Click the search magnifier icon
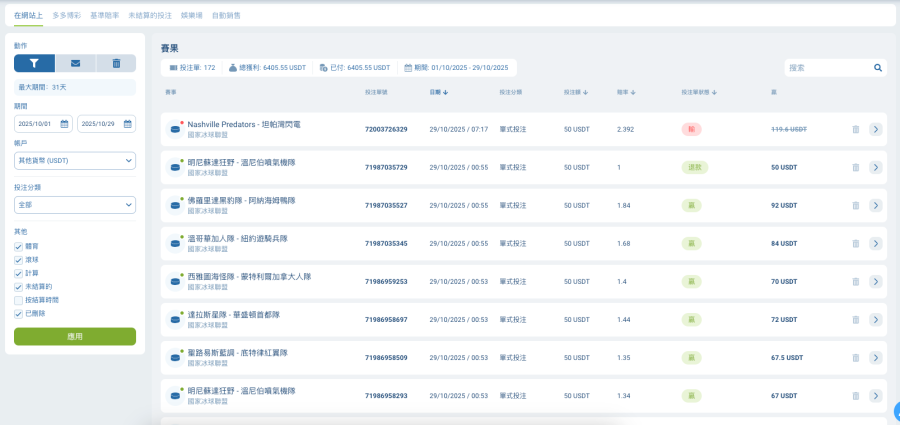The width and height of the screenshot is (900, 425). click(878, 68)
